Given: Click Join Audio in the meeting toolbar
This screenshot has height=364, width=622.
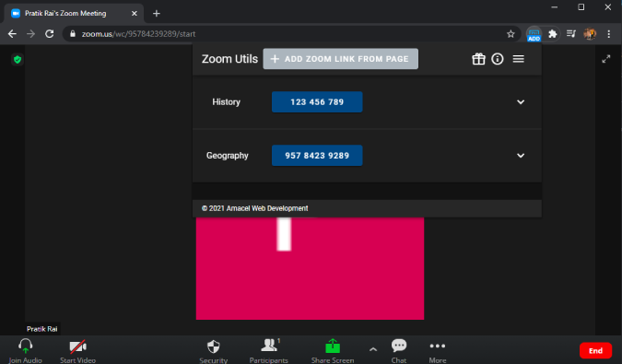Looking at the screenshot, I should pos(25,350).
